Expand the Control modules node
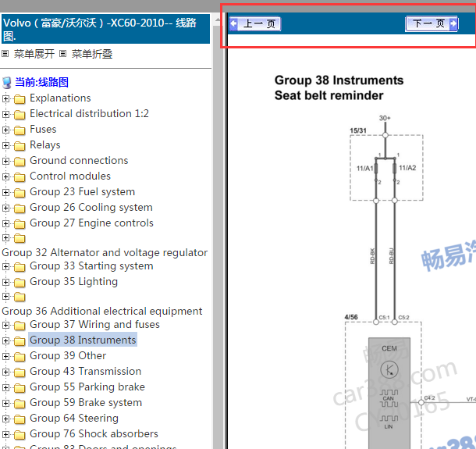 (5, 176)
